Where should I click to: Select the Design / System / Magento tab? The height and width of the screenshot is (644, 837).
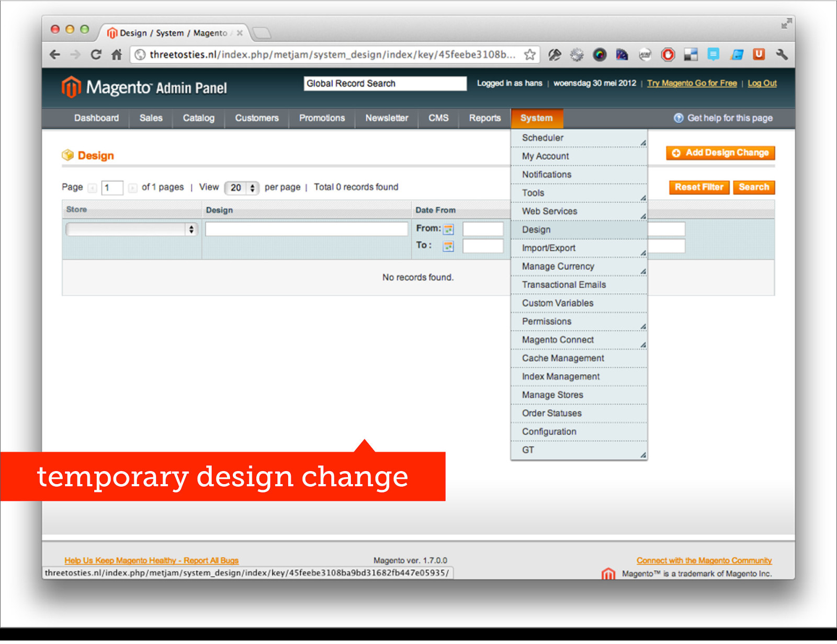coord(173,33)
